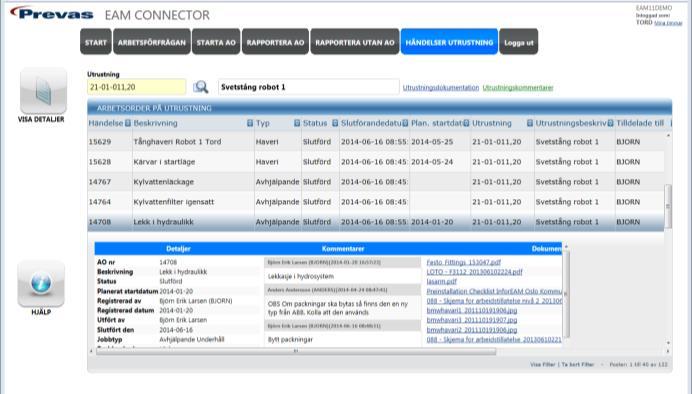Open the RAPPORTERA AO tab

(x=275, y=42)
